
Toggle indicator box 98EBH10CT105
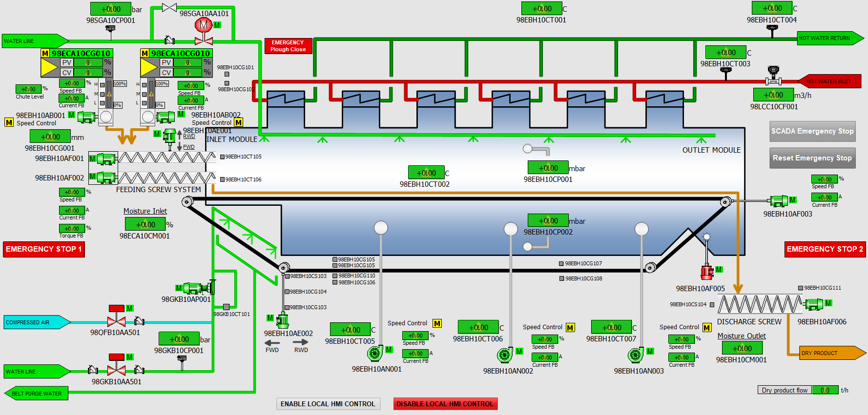(222, 157)
